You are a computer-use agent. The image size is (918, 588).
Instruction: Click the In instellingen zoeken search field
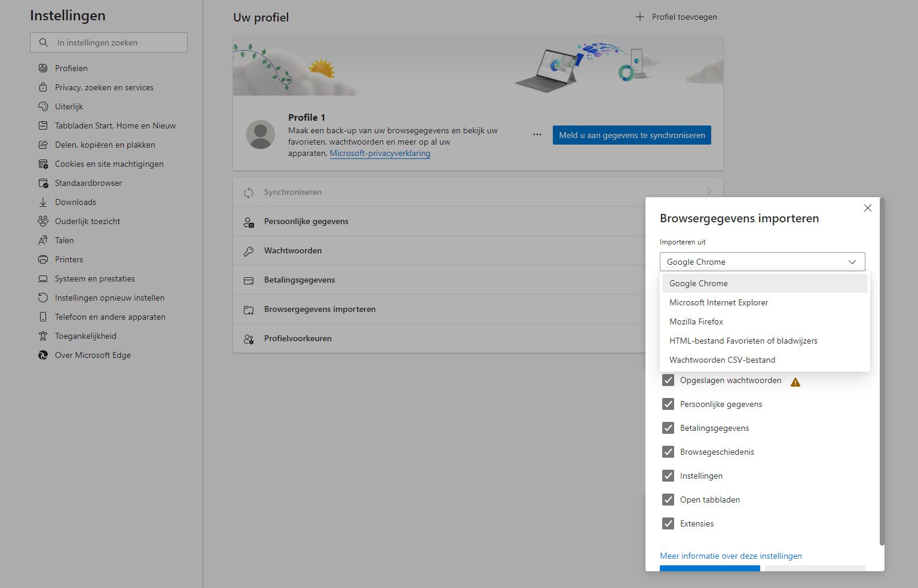[109, 42]
